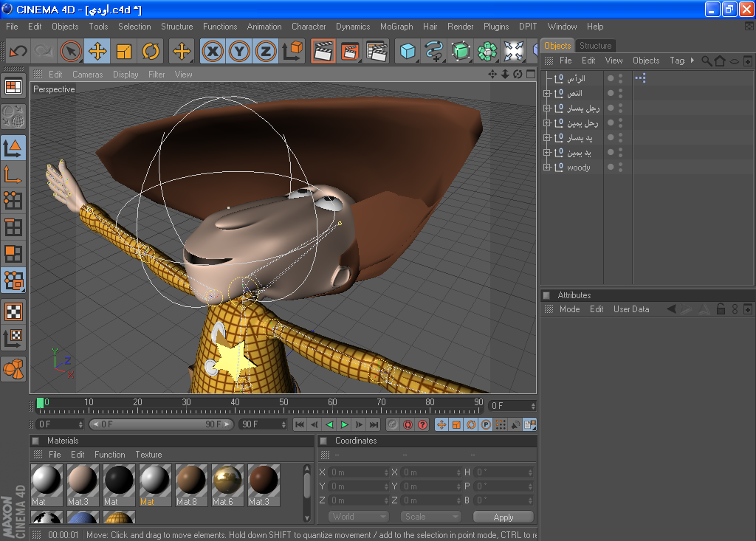Image resolution: width=756 pixels, height=541 pixels.
Task: Activate the Rotate tool in top toolbar
Action: 151,51
